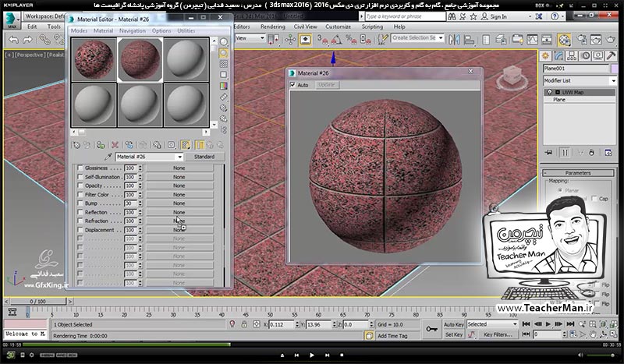The image size is (624, 364).
Task: Click Get Material icon in Material Editor
Action: point(76,145)
